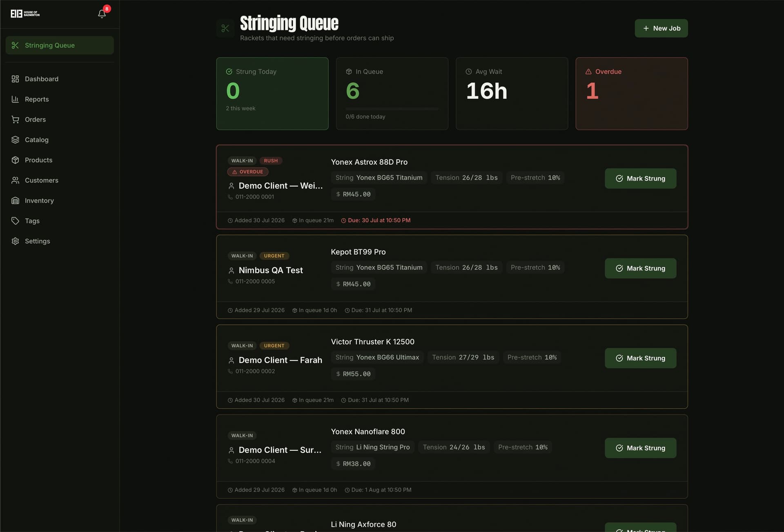The image size is (784, 532).
Task: Create a New Job
Action: click(661, 28)
